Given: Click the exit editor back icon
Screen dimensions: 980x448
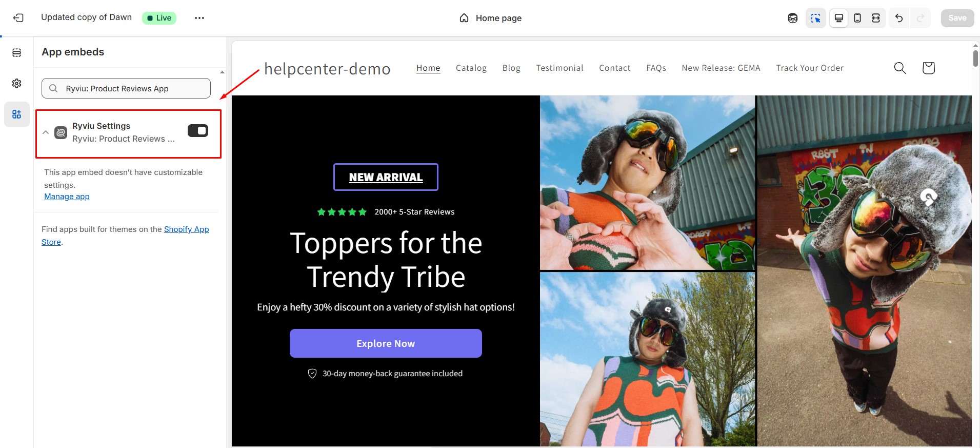Looking at the screenshot, I should pyautogui.click(x=18, y=18).
